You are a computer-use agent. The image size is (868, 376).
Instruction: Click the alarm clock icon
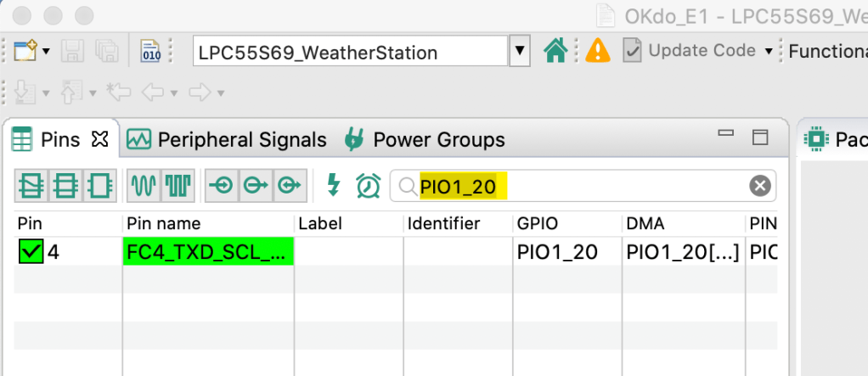(368, 185)
